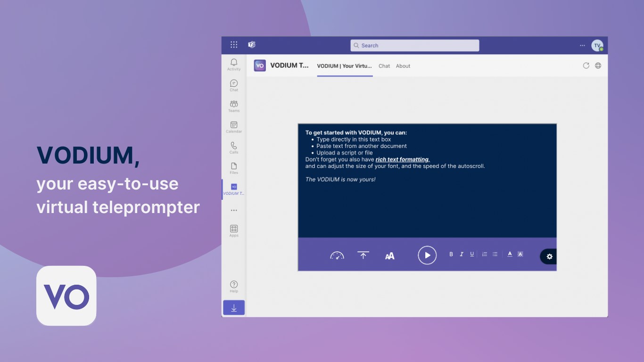Show more apps via sidebar ellipsis
This screenshot has height=362, width=644.
pyautogui.click(x=234, y=210)
